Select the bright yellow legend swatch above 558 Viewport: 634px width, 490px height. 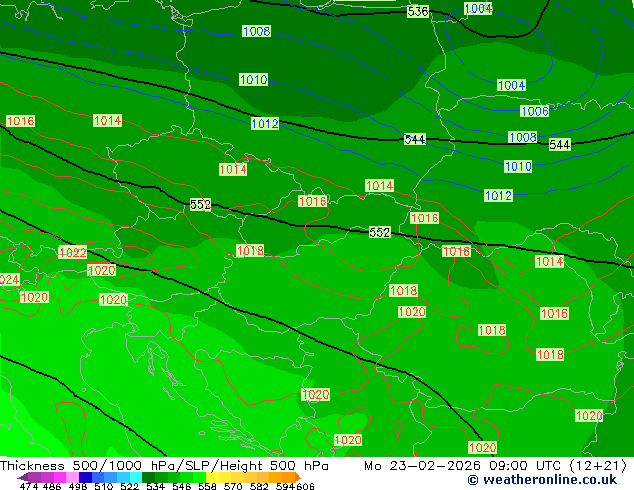coord(212,477)
